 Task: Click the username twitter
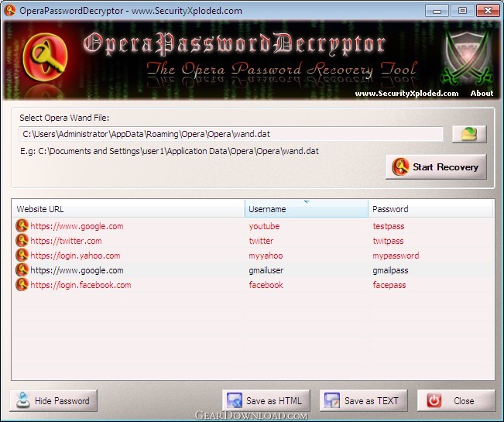261,241
